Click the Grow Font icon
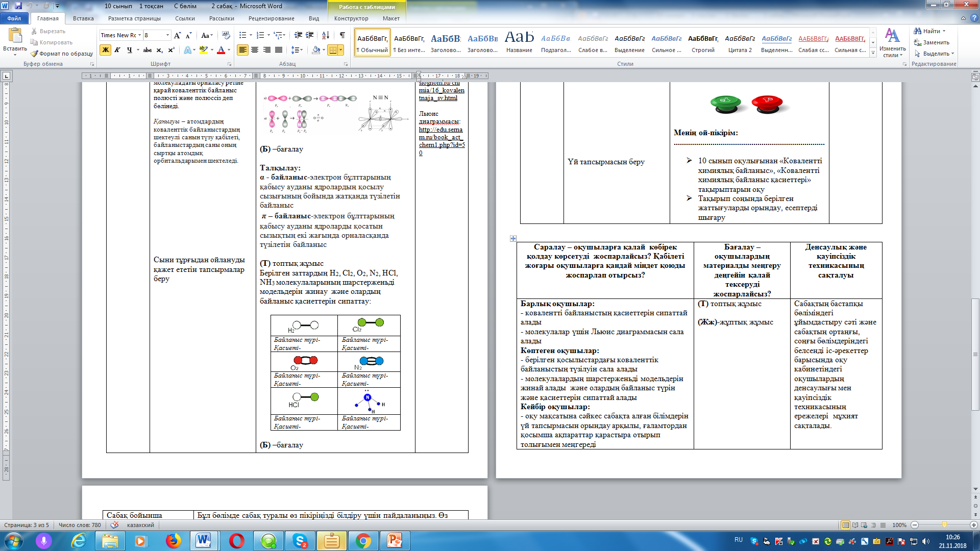980x551 pixels. (x=177, y=35)
